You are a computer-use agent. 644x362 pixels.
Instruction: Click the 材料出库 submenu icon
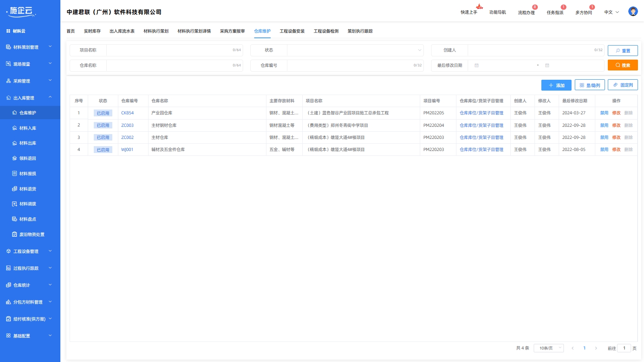coord(14,143)
